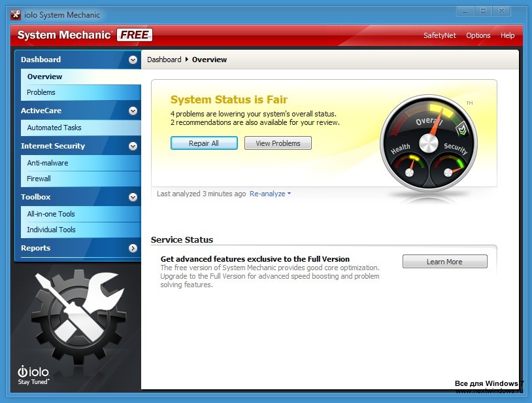Maximize the System Mechanic window
The image size is (532, 403).
[483, 11]
